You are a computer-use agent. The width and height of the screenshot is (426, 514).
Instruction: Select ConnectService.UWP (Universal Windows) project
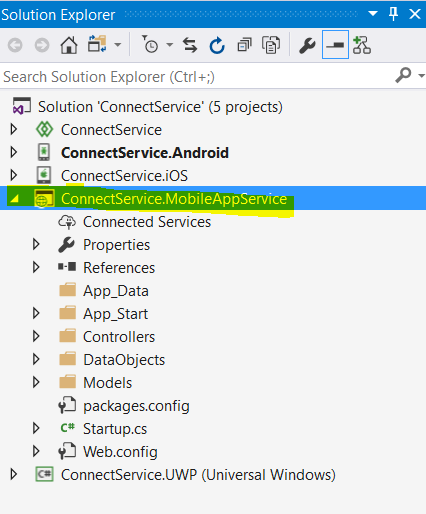point(198,475)
